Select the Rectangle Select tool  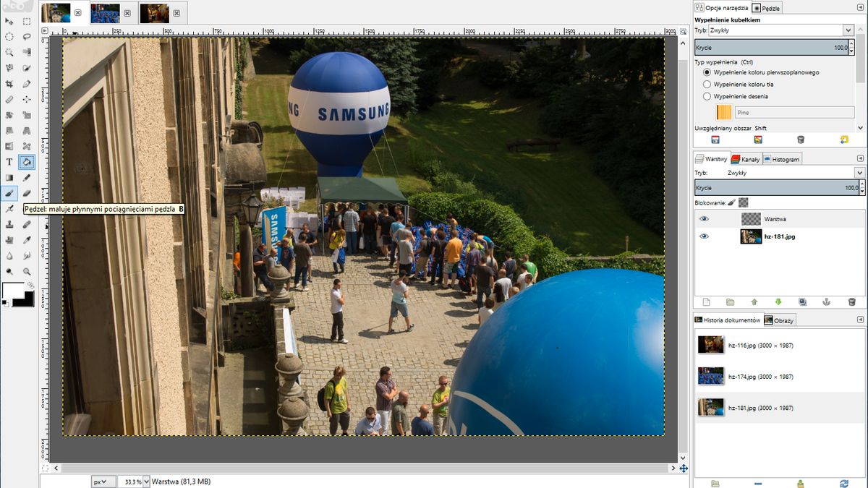tap(27, 22)
